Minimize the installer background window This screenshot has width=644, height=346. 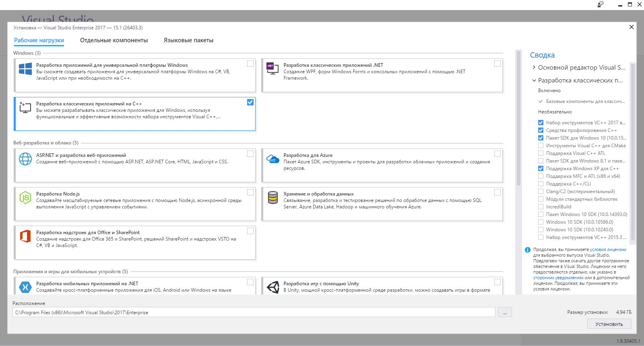click(620, 5)
